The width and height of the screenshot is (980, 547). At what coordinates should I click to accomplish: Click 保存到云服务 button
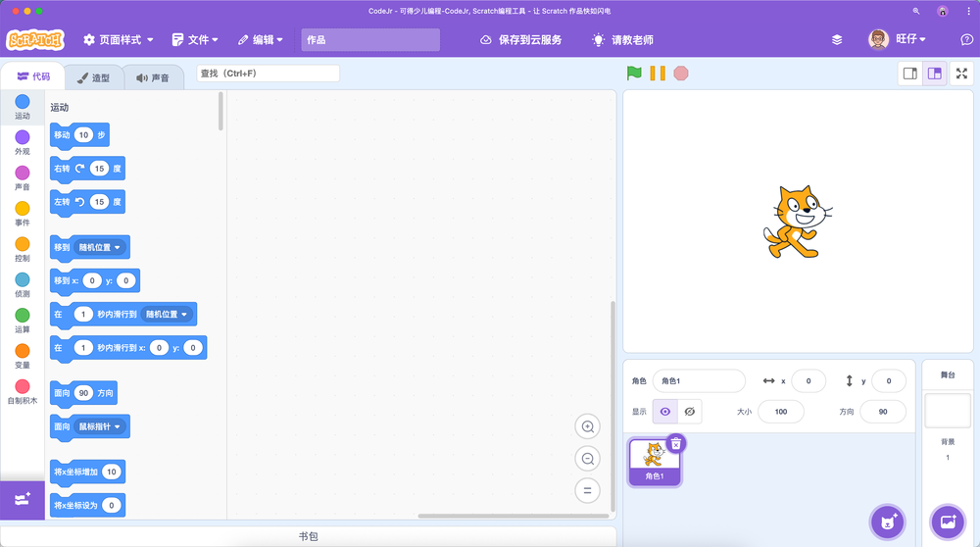click(x=521, y=40)
